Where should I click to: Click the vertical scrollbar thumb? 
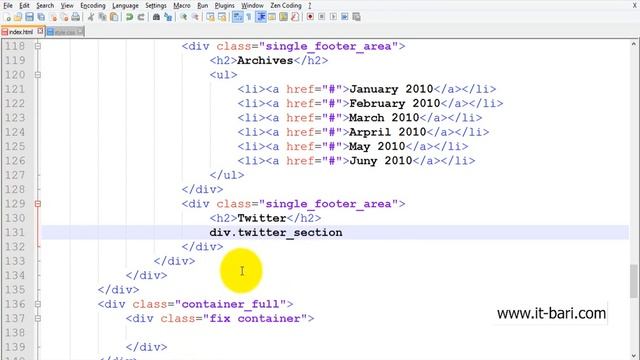coord(633,281)
